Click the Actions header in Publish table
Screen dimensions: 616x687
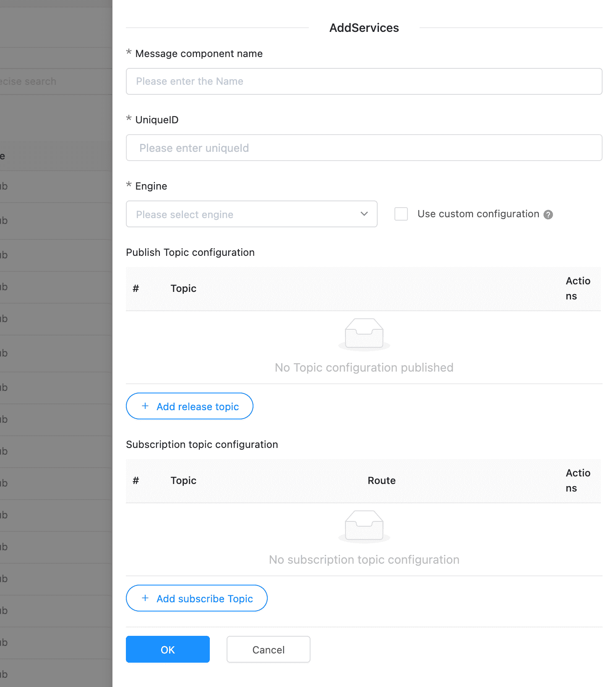[578, 289]
